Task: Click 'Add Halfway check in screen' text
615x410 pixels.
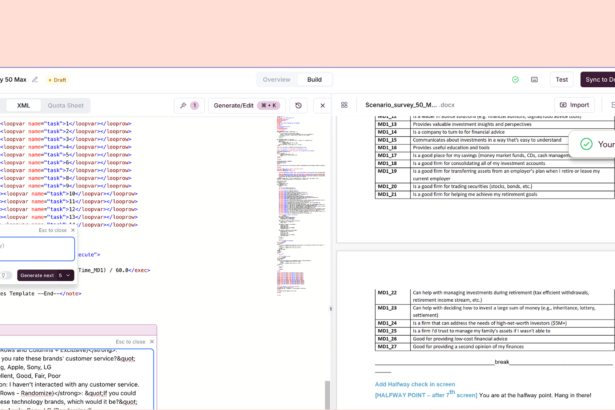Action: (415, 384)
